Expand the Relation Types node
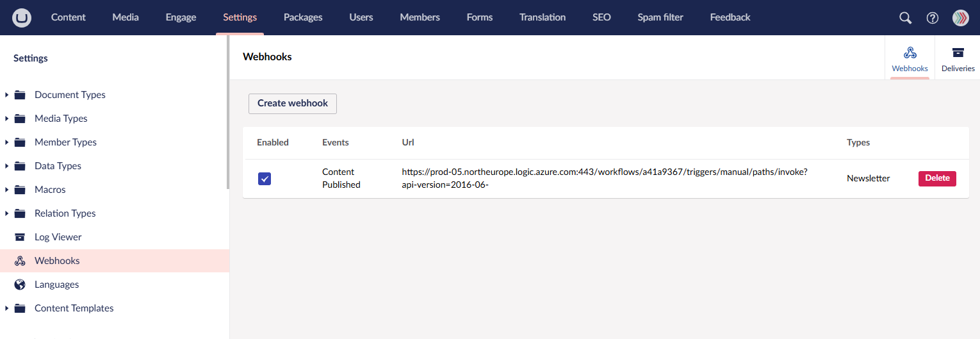 6,213
